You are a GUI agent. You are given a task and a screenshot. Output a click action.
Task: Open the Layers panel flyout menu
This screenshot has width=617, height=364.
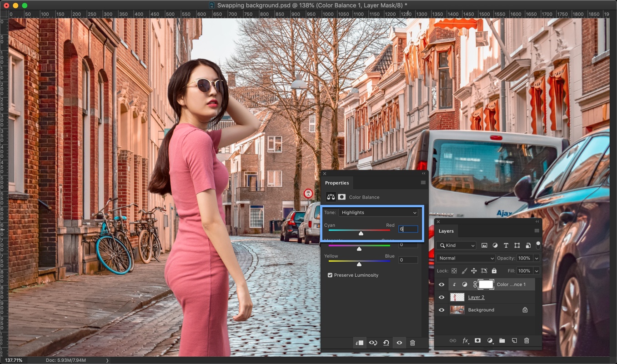point(537,231)
